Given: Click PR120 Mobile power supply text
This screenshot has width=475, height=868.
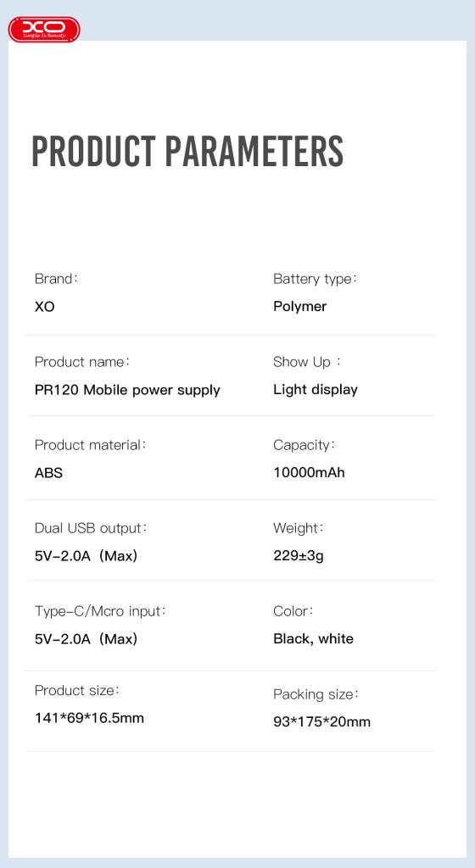Looking at the screenshot, I should 127,390.
